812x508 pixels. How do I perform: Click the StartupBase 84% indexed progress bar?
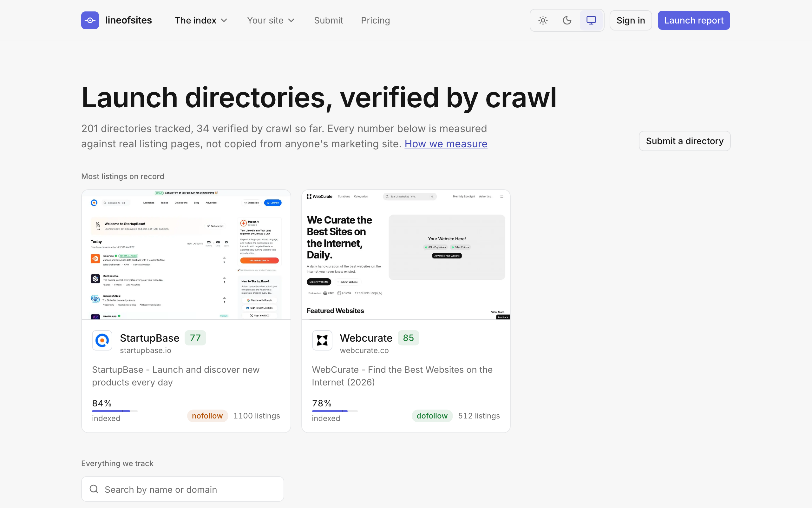(x=115, y=411)
